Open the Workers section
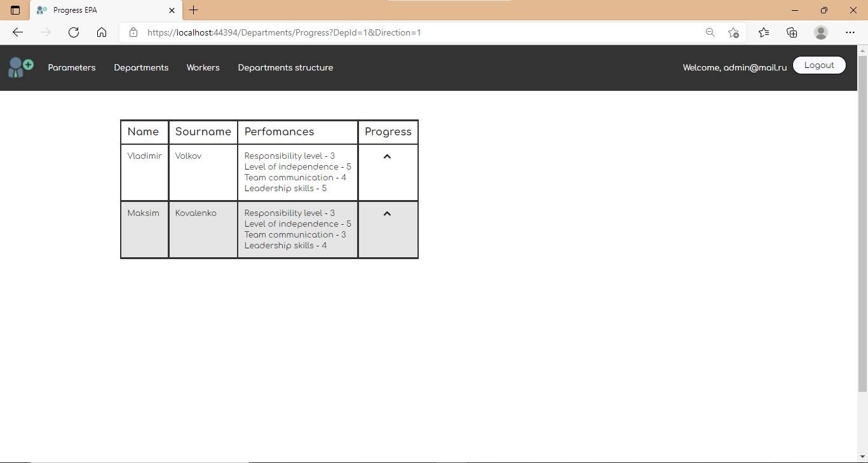This screenshot has height=463, width=868. coord(203,67)
